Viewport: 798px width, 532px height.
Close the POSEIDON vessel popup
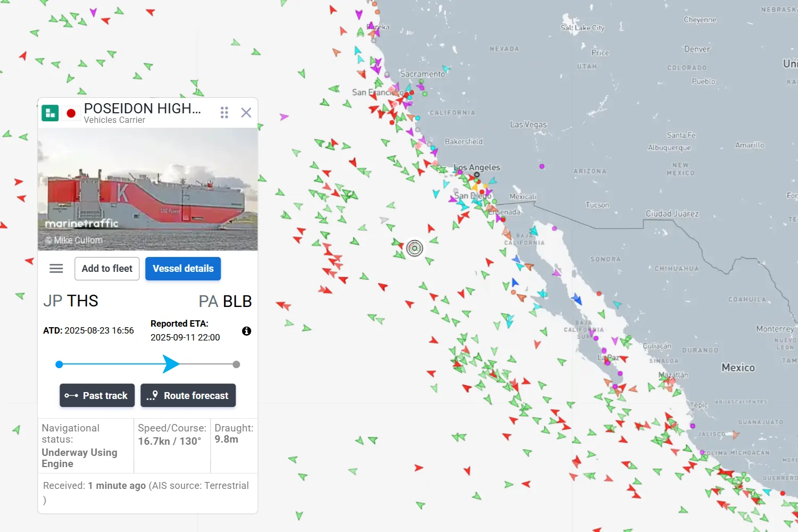click(x=246, y=112)
